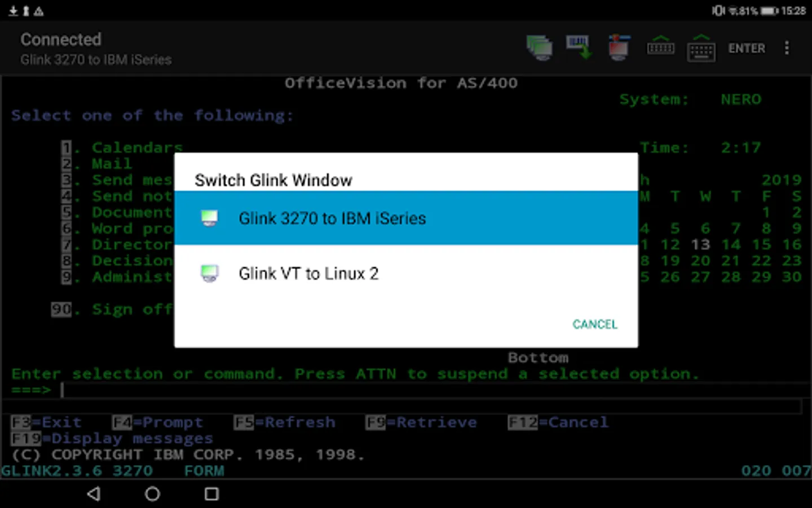Tap F19=Display messages function key label
This screenshot has width=812, height=508.
point(112,439)
